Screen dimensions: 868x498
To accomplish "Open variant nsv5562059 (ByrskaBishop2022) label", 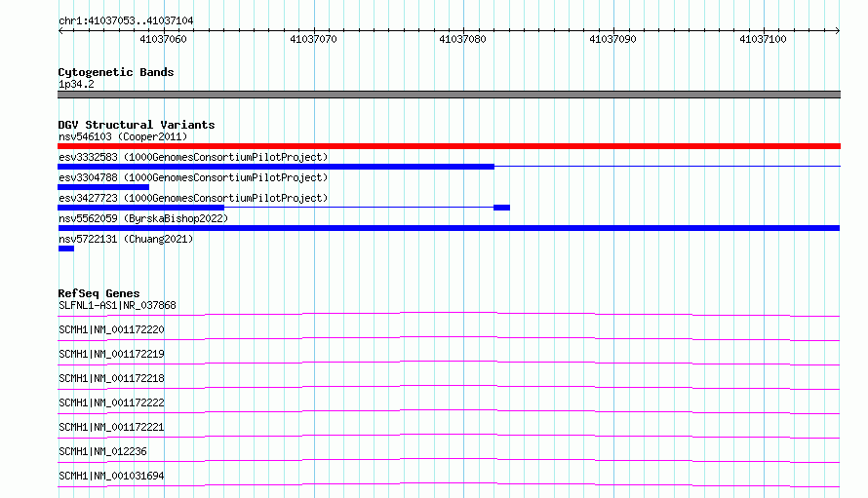I will (143, 218).
